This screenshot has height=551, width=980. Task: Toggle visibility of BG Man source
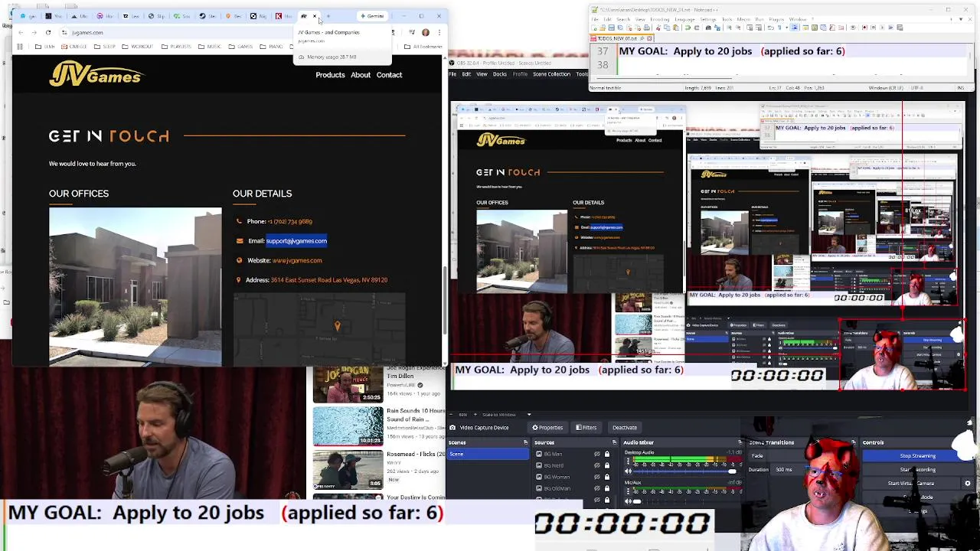[x=596, y=454]
